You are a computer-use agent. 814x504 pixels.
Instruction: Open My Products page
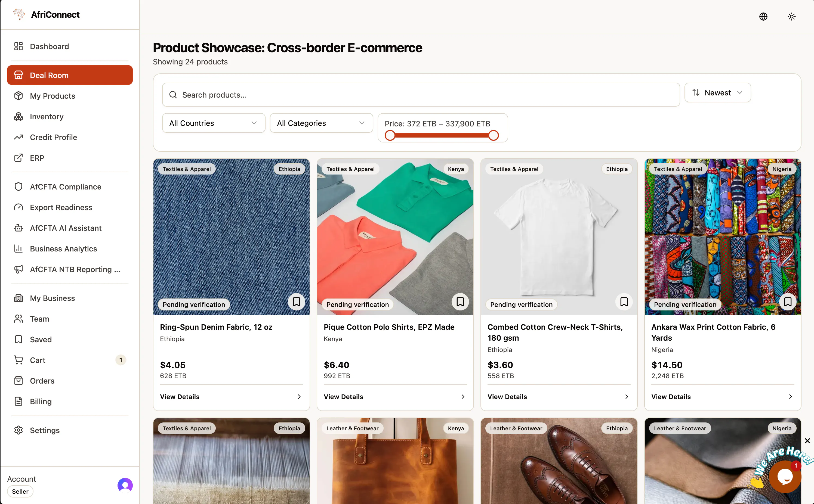[x=70, y=96]
